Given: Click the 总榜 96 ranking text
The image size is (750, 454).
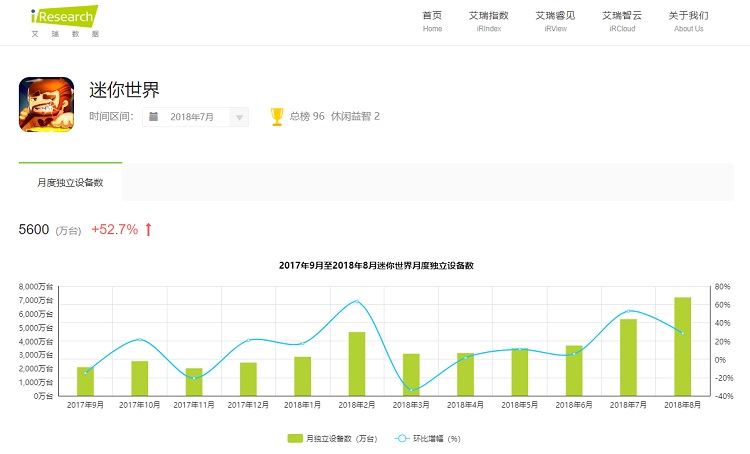Looking at the screenshot, I should 307,116.
